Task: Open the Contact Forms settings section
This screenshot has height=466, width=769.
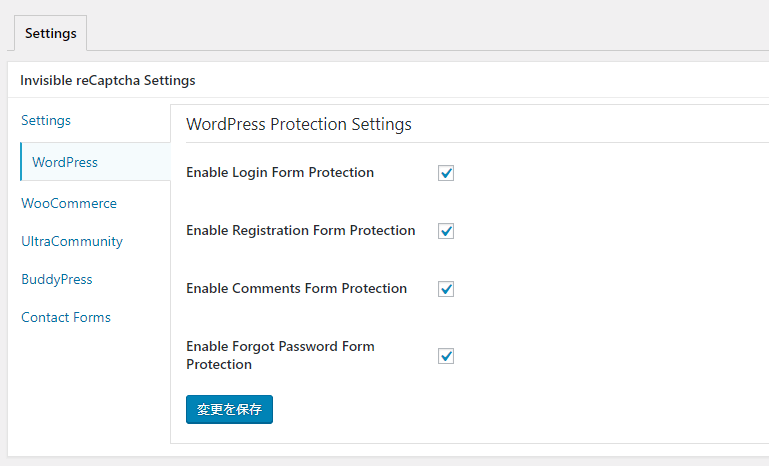Action: (x=66, y=317)
